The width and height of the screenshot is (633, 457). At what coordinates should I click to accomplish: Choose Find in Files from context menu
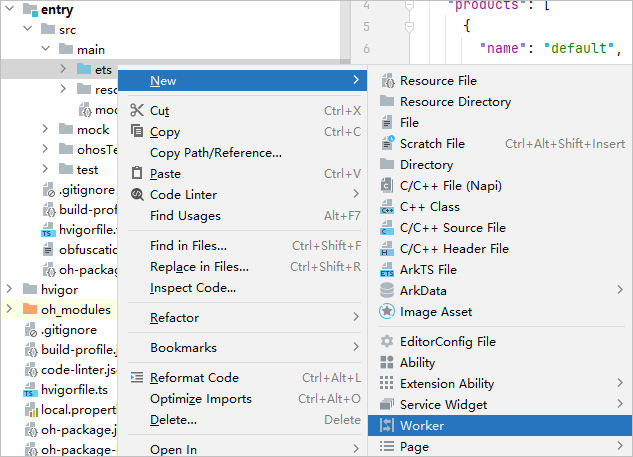188,246
